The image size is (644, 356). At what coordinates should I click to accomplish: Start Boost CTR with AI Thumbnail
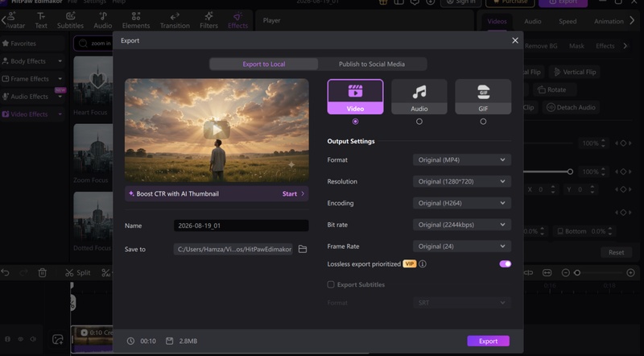293,193
